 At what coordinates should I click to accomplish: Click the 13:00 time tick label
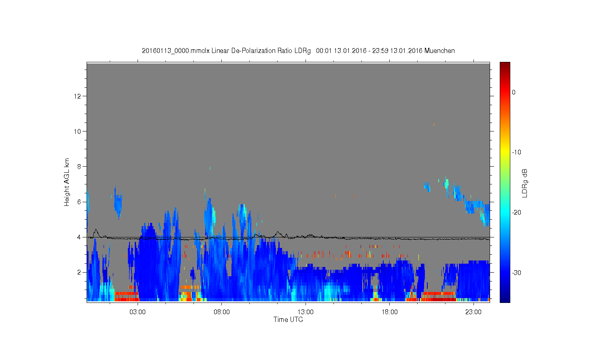[x=306, y=312]
